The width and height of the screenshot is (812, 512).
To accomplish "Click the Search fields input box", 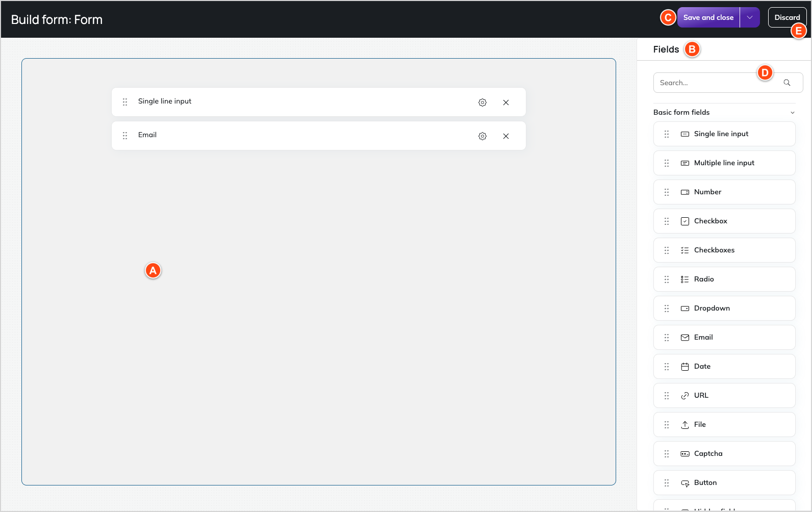I will pos(728,83).
